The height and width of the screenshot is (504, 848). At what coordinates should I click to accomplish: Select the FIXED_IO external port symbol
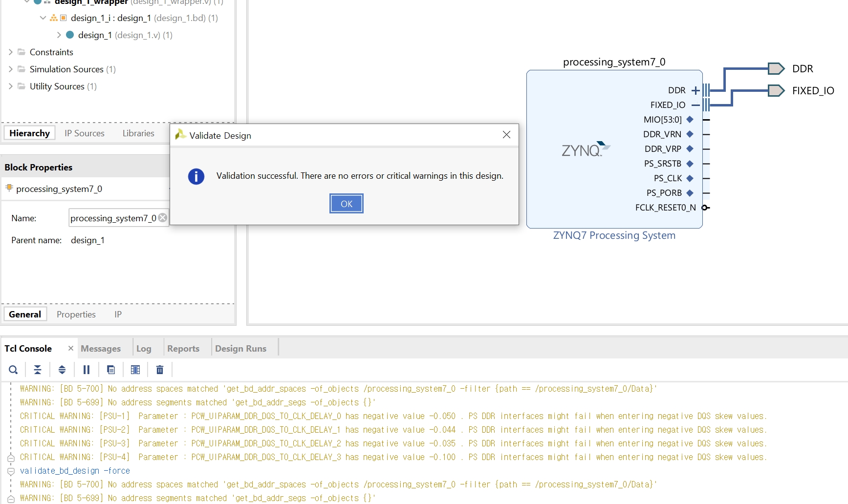pos(776,90)
